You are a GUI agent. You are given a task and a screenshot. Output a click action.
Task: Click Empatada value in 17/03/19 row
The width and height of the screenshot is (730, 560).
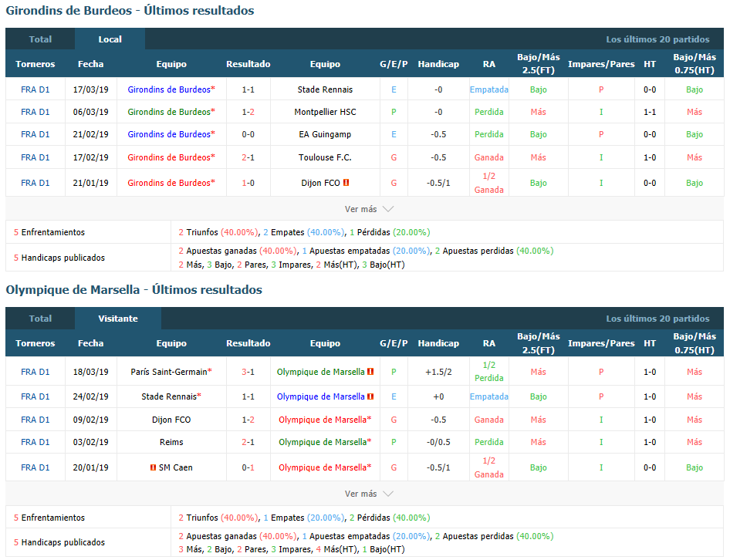pyautogui.click(x=488, y=89)
